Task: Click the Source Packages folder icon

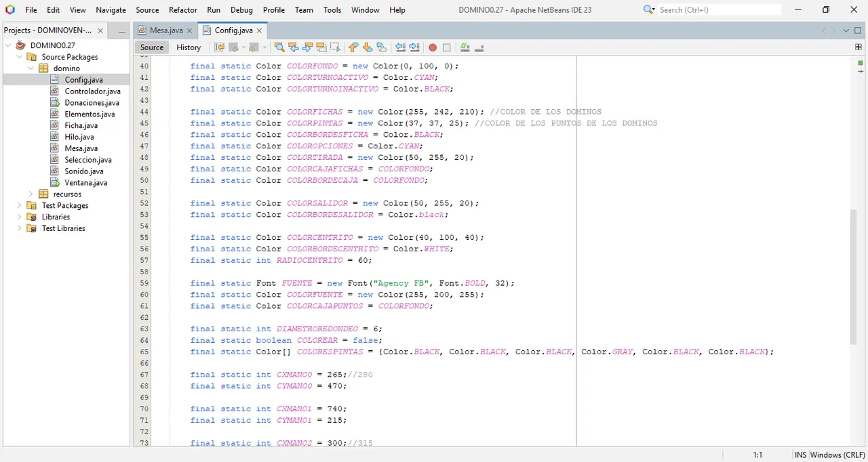Action: point(32,57)
